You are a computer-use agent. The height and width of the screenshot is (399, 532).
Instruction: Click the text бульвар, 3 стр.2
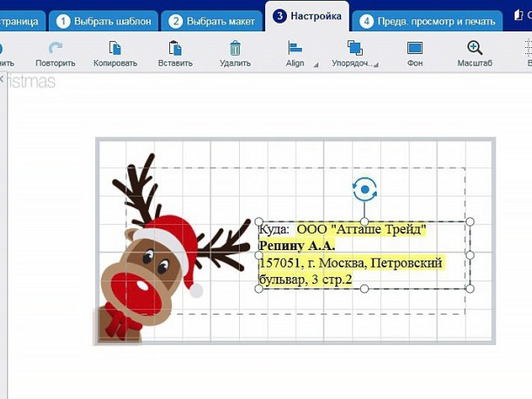tap(305, 280)
